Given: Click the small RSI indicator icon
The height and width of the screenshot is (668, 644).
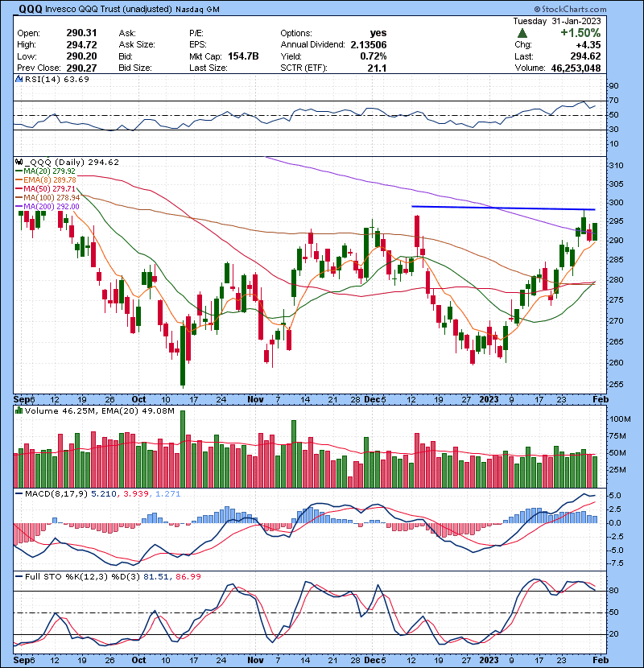Looking at the screenshot, I should tap(19, 79).
